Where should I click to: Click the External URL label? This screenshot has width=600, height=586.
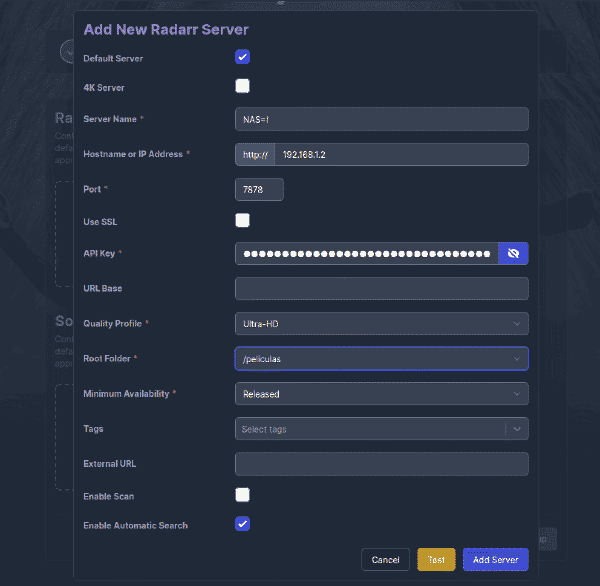point(110,464)
